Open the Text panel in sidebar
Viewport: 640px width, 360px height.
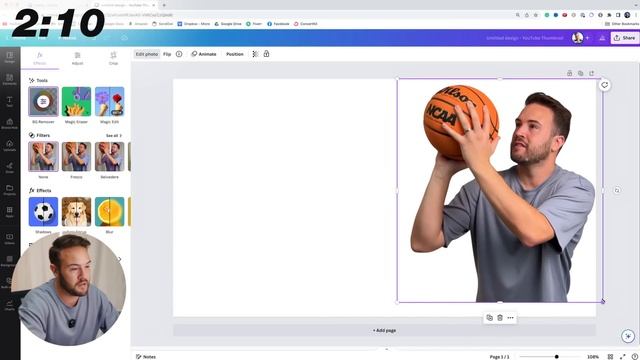(x=10, y=101)
